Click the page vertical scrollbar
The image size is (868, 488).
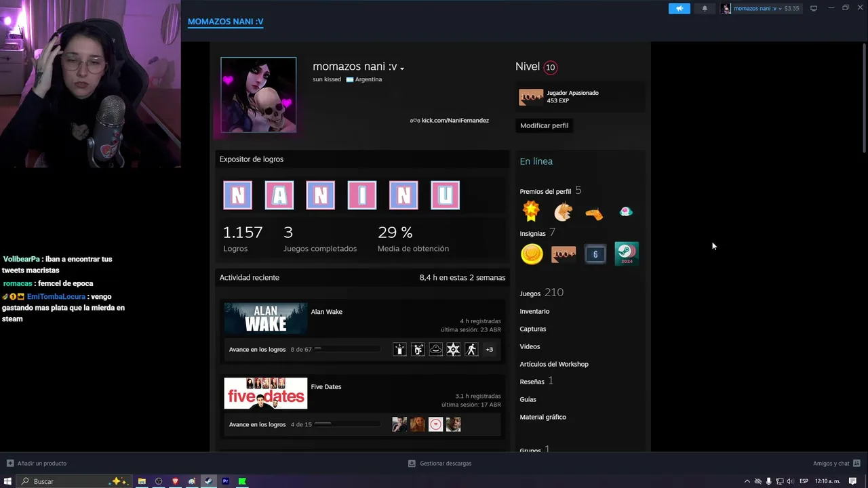(x=865, y=97)
